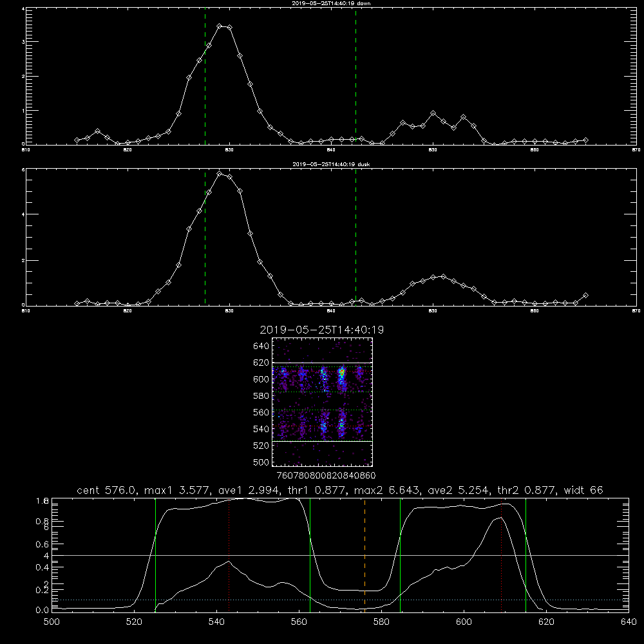The height and width of the screenshot is (644, 644).
Task: Click the blue dotted threshold line in bottom plot
Action: pyautogui.click(x=340, y=600)
